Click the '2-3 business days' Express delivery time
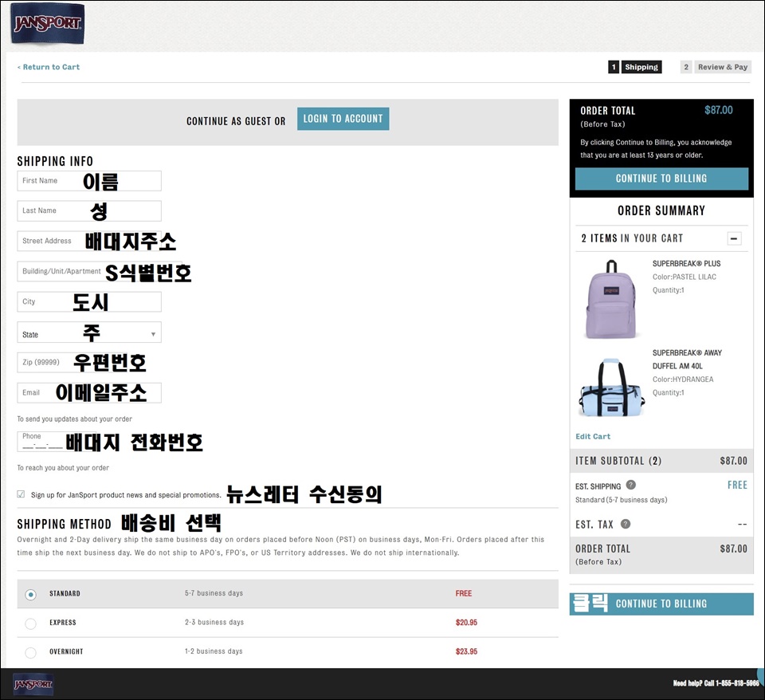The width and height of the screenshot is (765, 700). [214, 623]
